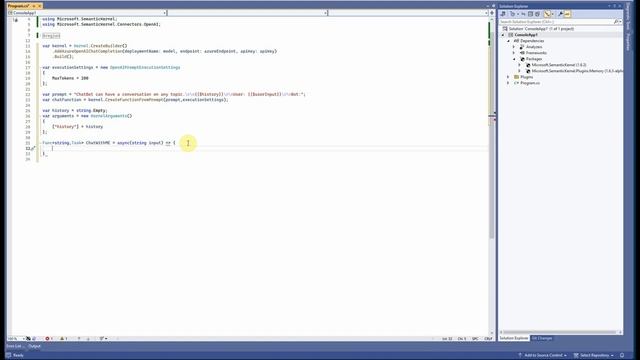Screen dimensions: 640x360
Task: Open the Output tab
Action: click(x=34, y=346)
